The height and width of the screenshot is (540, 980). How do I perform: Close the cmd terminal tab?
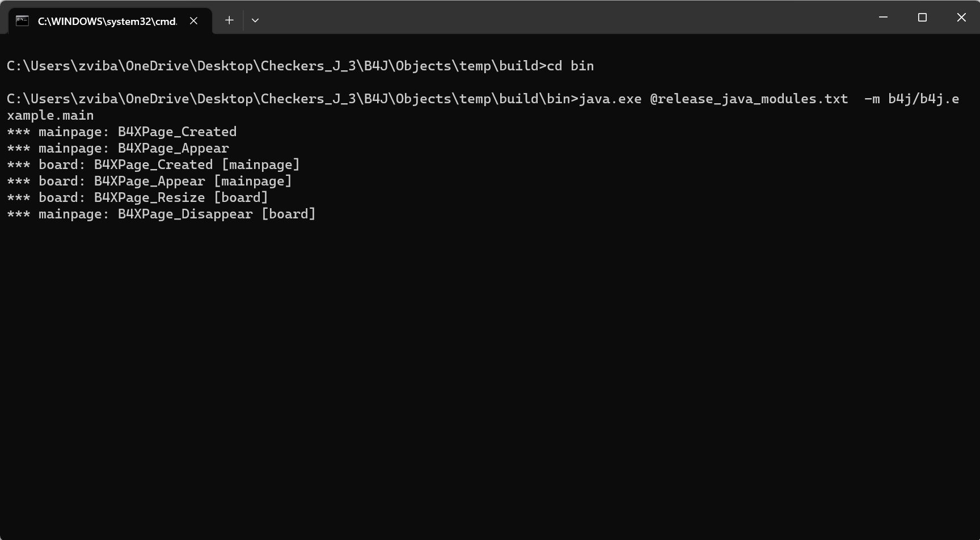pos(194,21)
